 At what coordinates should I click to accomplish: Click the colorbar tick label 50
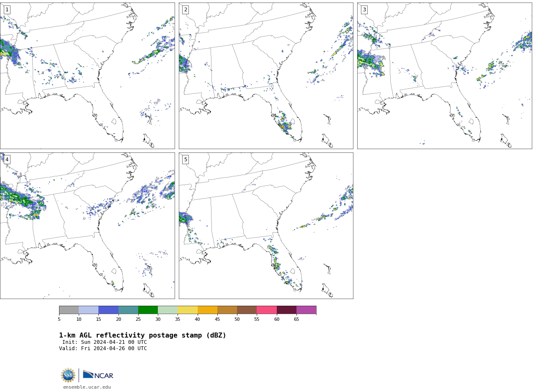237,319
